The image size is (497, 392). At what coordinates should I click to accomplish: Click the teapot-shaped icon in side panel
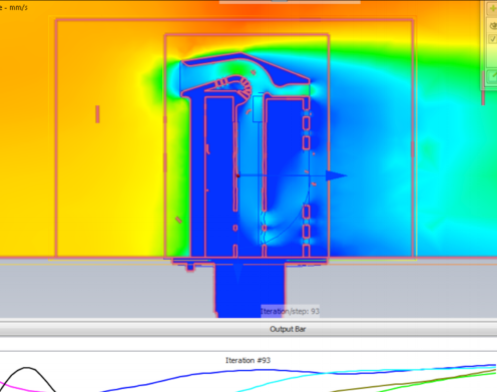click(x=493, y=25)
